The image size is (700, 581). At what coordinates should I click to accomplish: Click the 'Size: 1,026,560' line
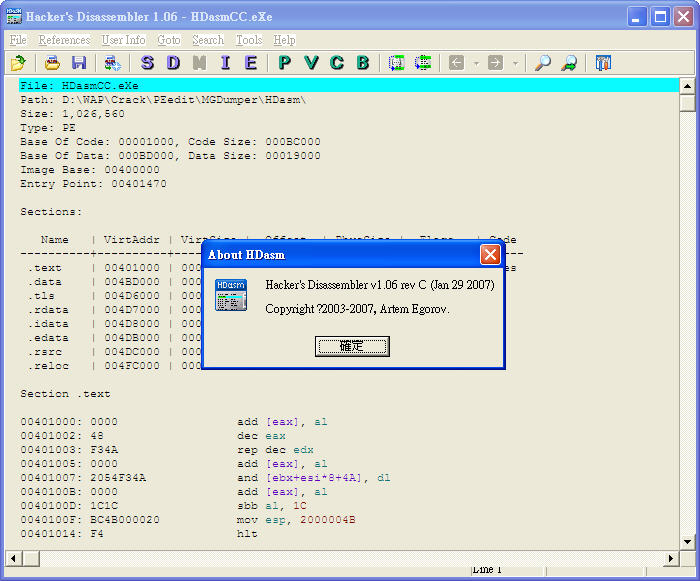tap(72, 114)
